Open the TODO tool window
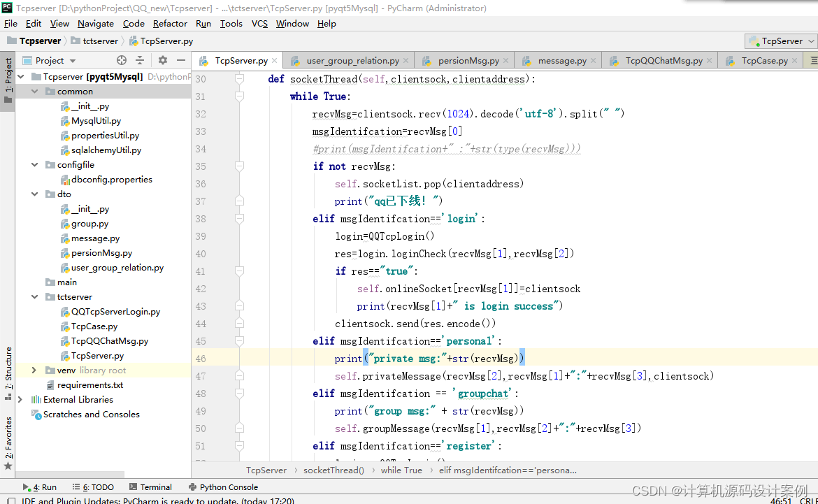The height and width of the screenshot is (504, 818). pyautogui.click(x=94, y=487)
